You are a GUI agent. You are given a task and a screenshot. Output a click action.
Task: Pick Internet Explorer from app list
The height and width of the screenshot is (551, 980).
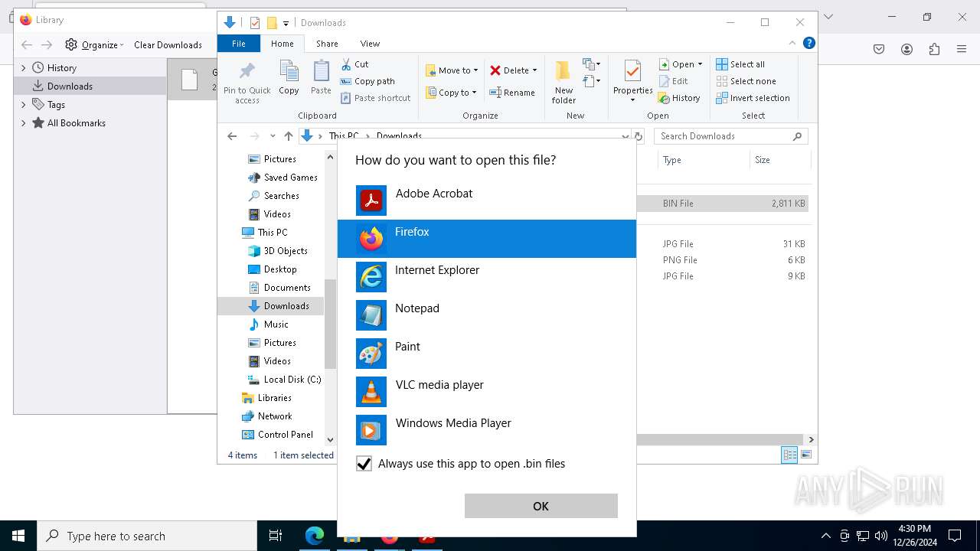pos(487,277)
